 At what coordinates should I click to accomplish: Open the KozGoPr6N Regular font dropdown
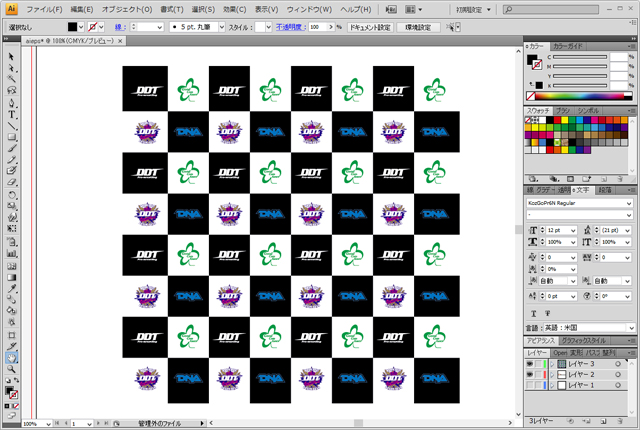point(629,203)
